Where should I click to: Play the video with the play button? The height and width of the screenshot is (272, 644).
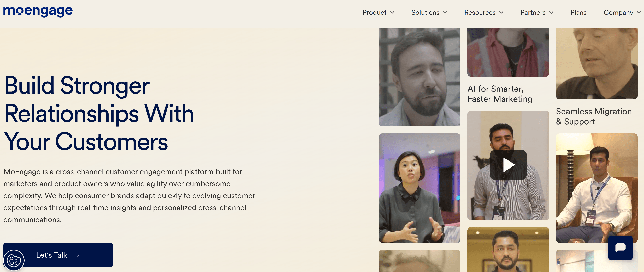508,165
